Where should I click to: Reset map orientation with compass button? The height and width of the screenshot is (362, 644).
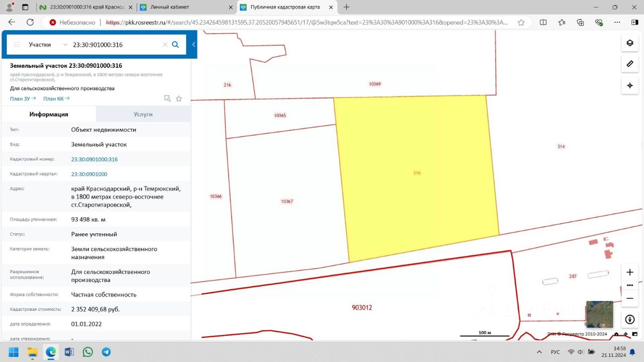tap(629, 319)
